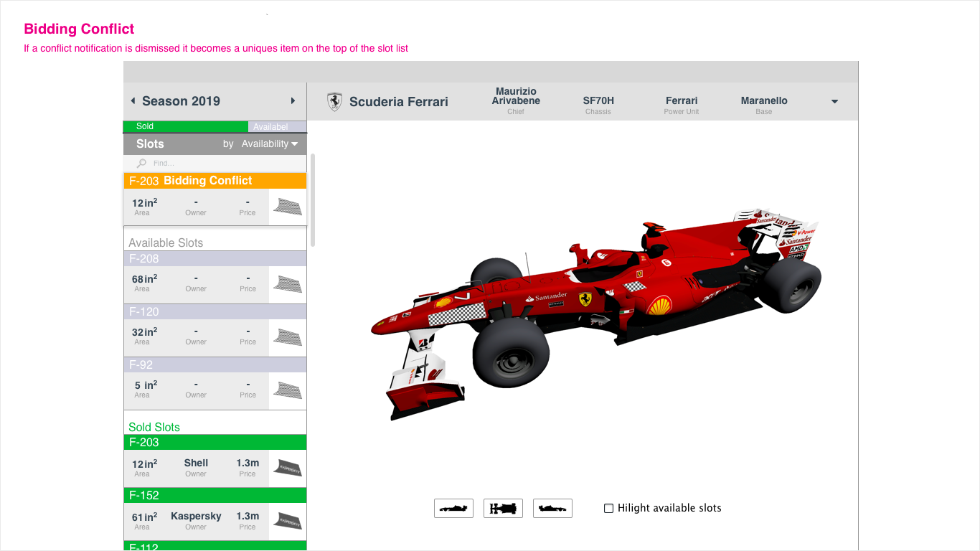The image size is (980, 551).
Task: Click the 1.3m price in Shell row
Action: [x=248, y=463]
